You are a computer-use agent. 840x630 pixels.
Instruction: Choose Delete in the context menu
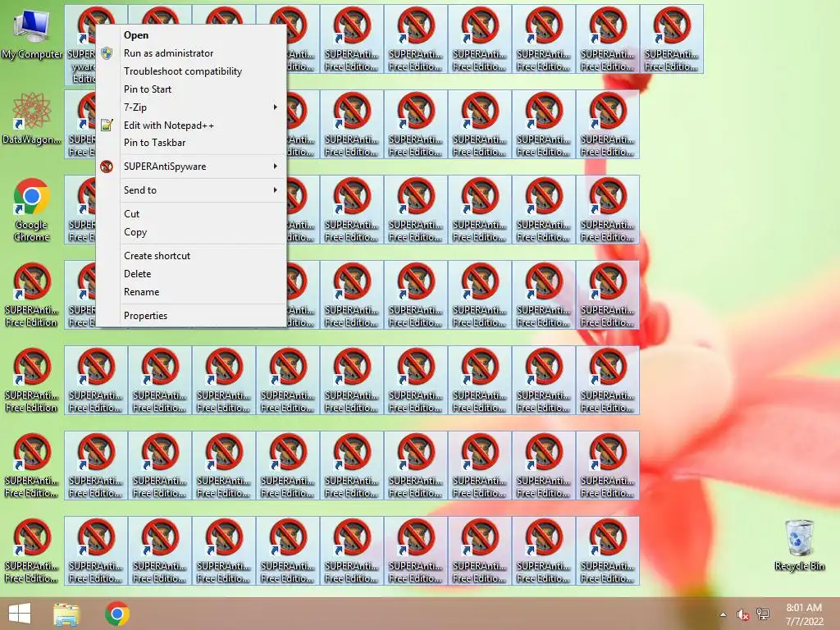[x=192, y=274]
